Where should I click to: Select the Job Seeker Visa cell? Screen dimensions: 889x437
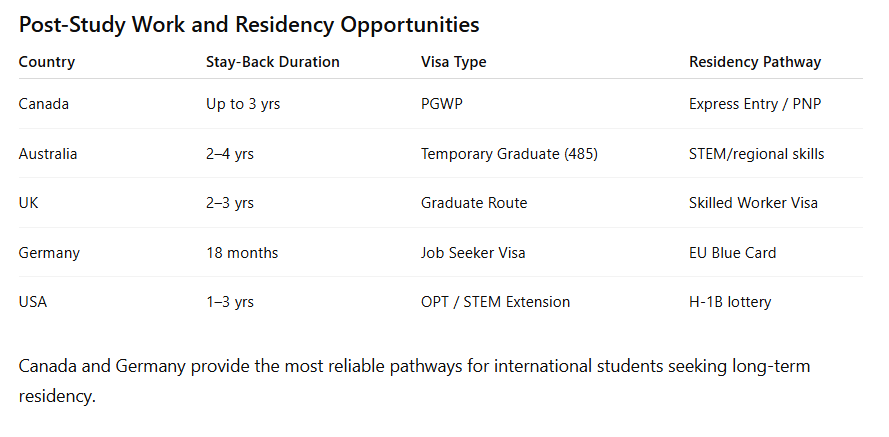pyautogui.click(x=472, y=252)
